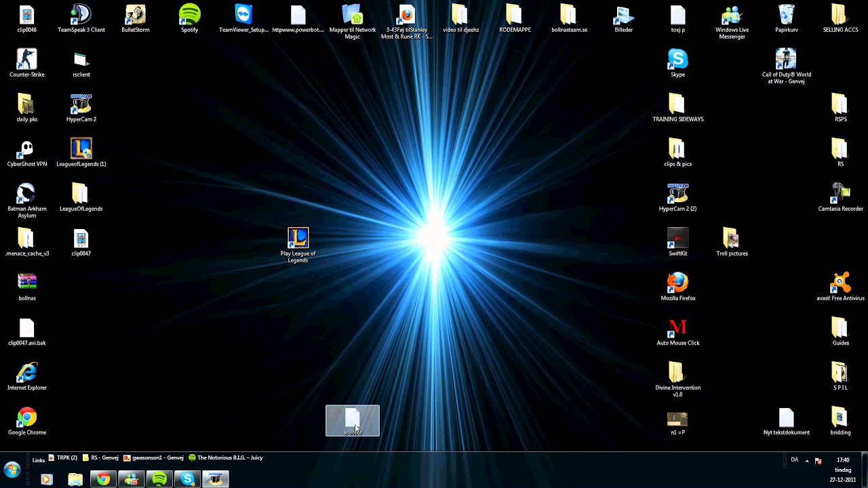Select the S P I L folder
868x488 pixels.
[x=841, y=377]
